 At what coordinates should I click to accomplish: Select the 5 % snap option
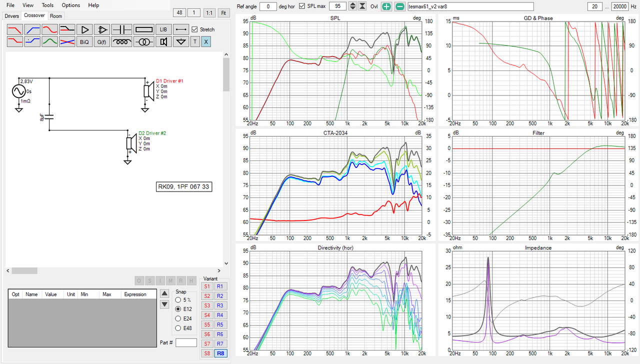[178, 300]
